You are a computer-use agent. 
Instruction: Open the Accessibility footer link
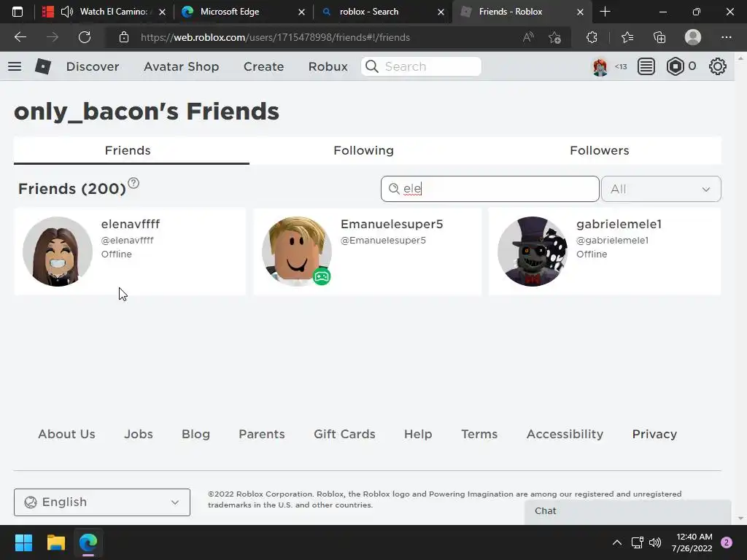565,435
